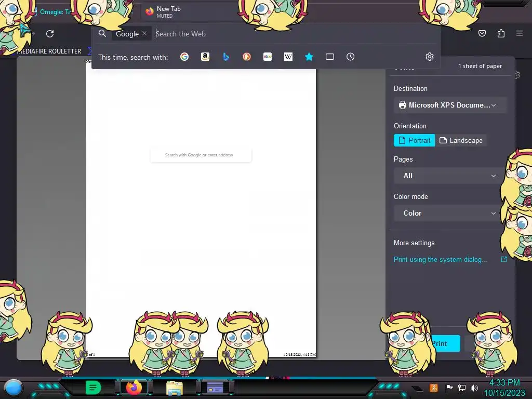Open network tray icon
Viewport: 532px width, 399px height.
click(x=462, y=388)
